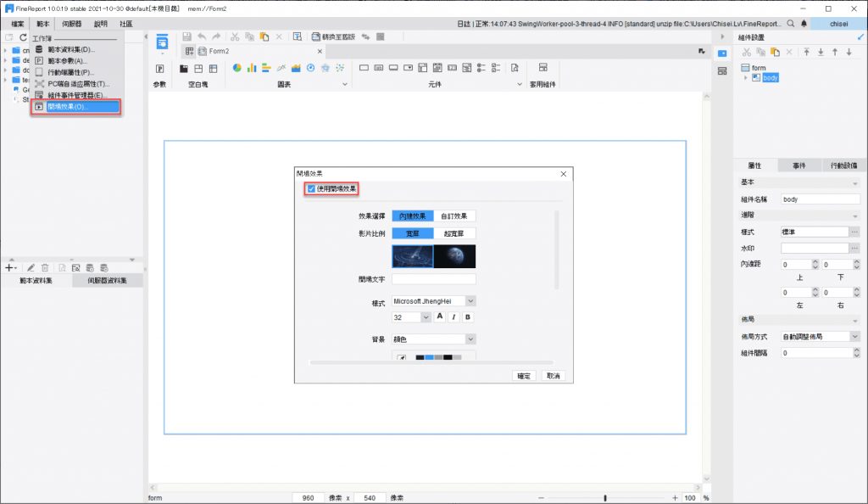The image size is (868, 504).
Task: Expand the 元件 widget gallery arrow
Action: (x=520, y=84)
